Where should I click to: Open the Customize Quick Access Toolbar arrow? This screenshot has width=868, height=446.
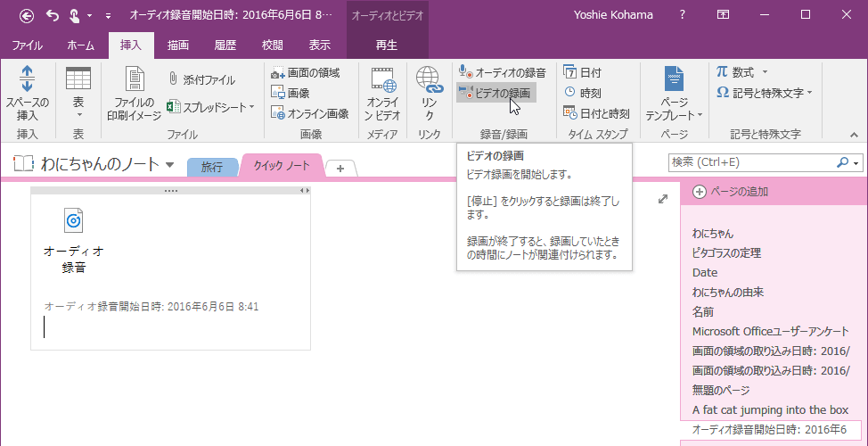click(x=108, y=16)
